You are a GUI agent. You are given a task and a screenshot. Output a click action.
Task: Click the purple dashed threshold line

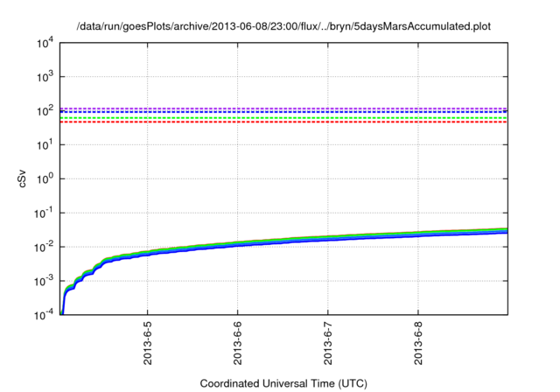283,108
